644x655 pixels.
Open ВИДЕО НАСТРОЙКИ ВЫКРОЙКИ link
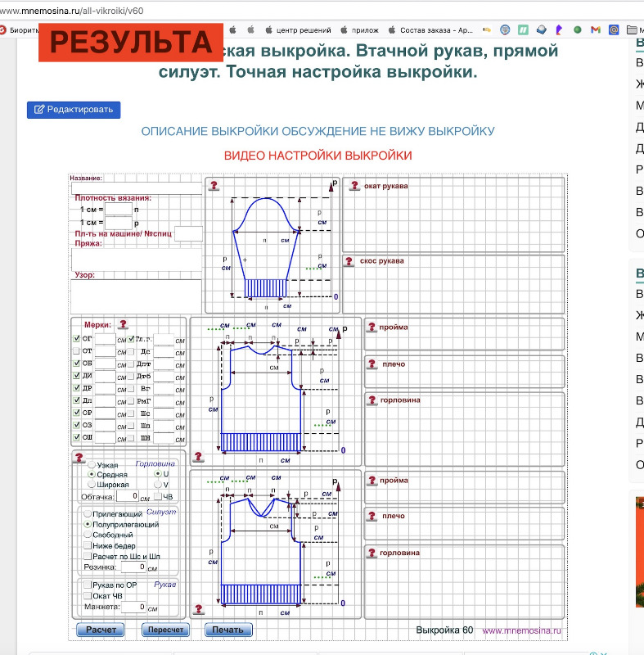point(317,156)
